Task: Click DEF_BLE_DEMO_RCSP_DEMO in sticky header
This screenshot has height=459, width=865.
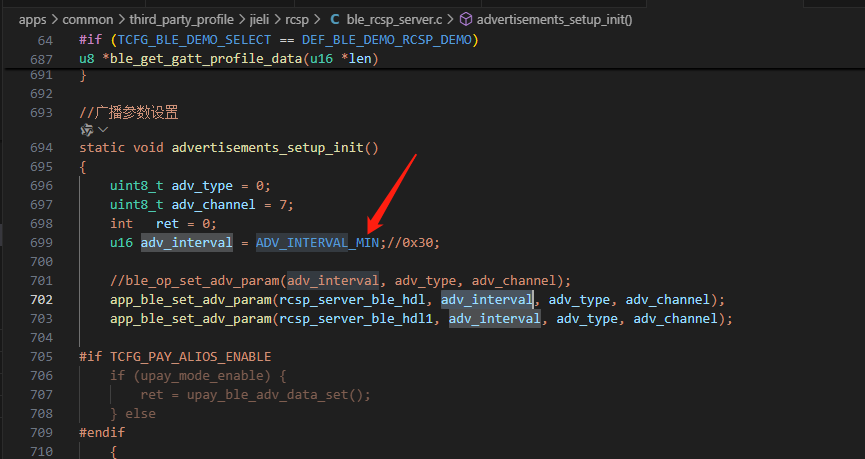Action: 387,40
